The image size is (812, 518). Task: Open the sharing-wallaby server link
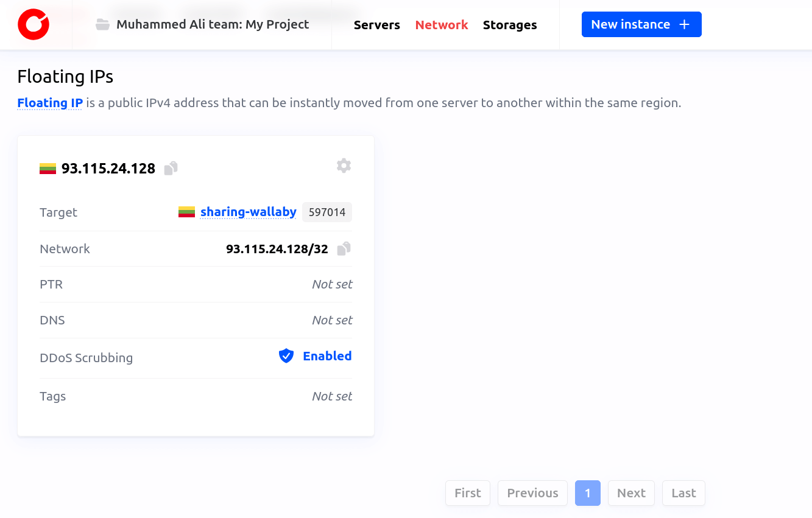[x=249, y=211]
